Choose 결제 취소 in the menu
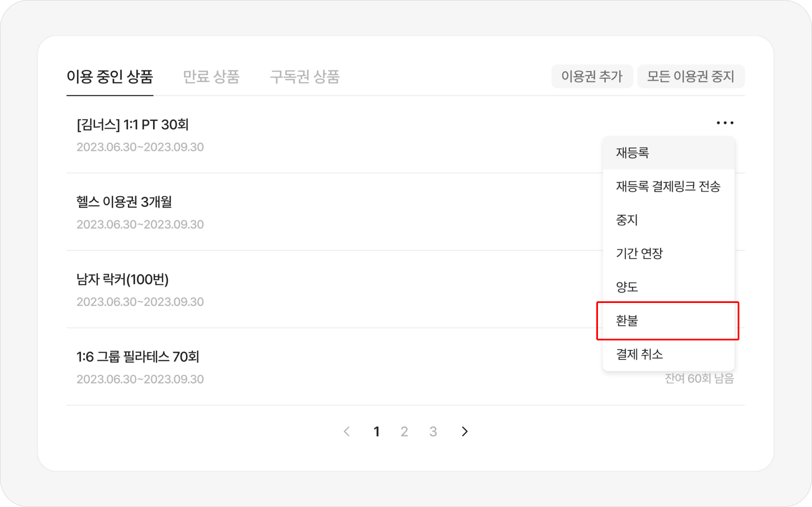This screenshot has height=507, width=812. (x=639, y=354)
